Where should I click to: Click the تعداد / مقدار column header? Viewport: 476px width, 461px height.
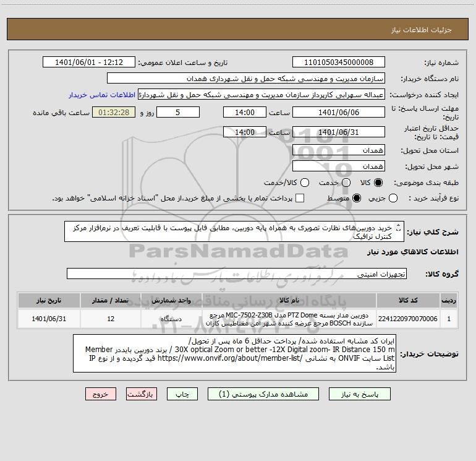click(x=111, y=300)
